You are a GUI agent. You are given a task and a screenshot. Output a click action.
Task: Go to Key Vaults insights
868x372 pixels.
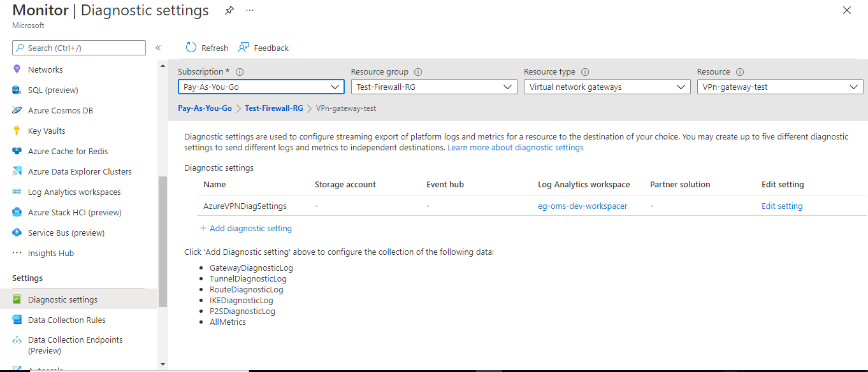[x=47, y=131]
